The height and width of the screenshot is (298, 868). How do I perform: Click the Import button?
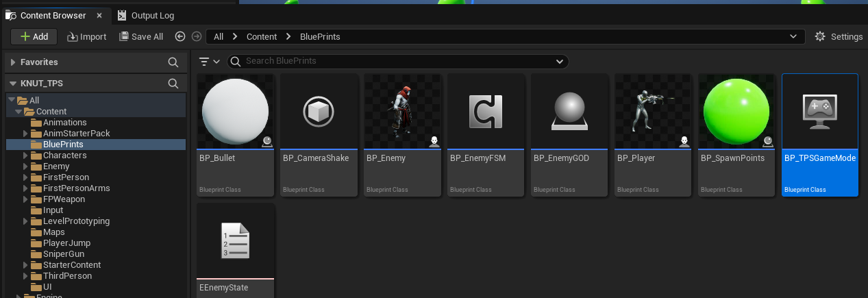pos(86,36)
